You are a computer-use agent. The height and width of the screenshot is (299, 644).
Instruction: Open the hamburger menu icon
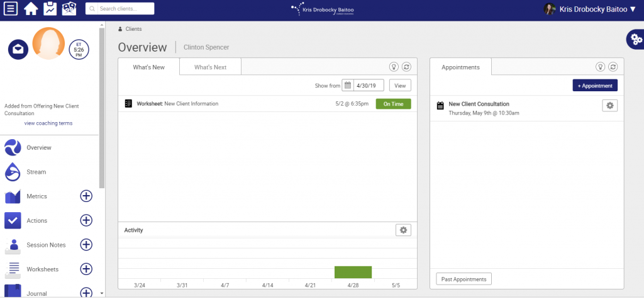tap(11, 9)
